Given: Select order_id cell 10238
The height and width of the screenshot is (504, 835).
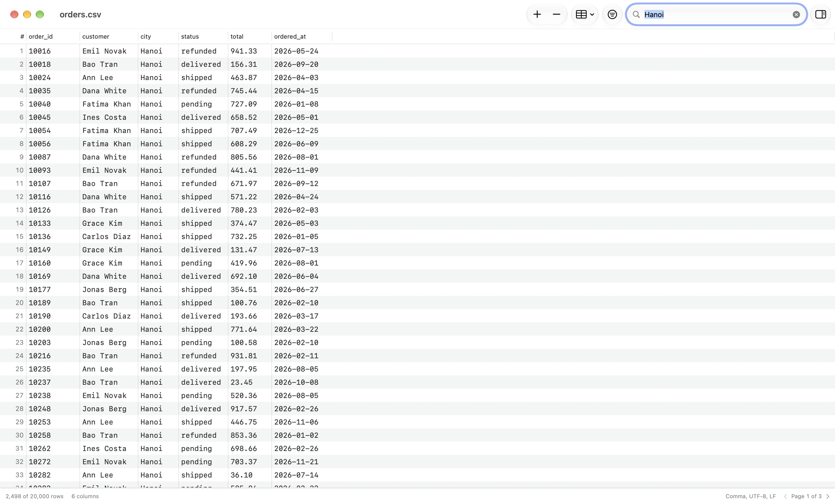Looking at the screenshot, I should click(53, 395).
